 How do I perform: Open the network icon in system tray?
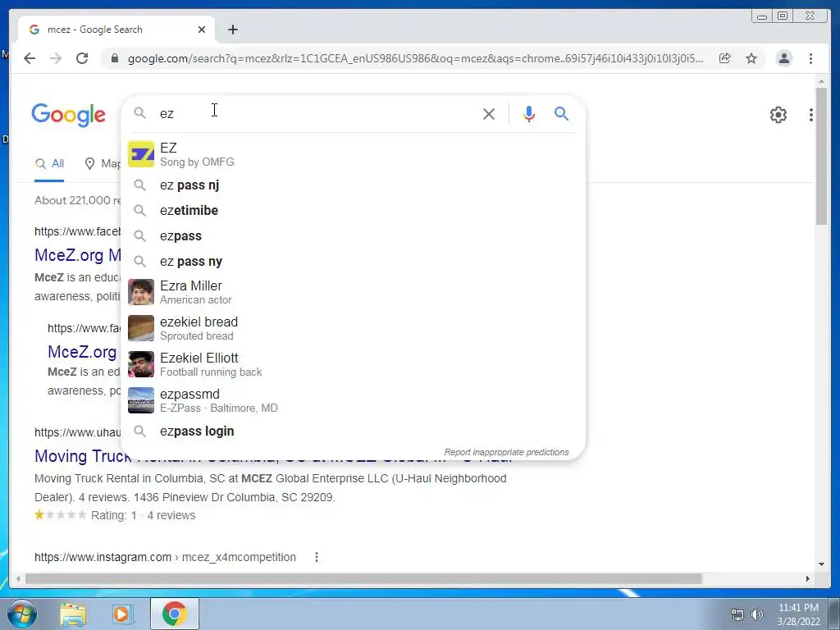pos(737,614)
